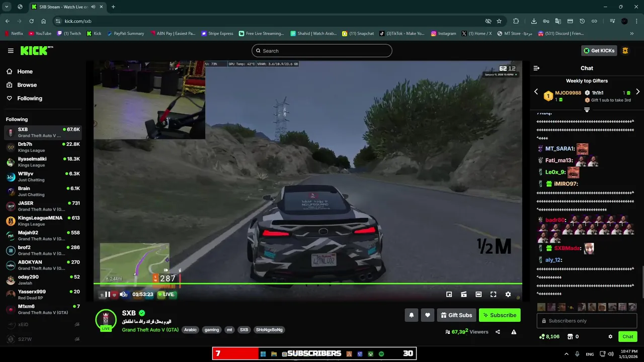Screen dimensions: 644x362
Task: Open Chrome three-dot menu
Action: coord(637,21)
